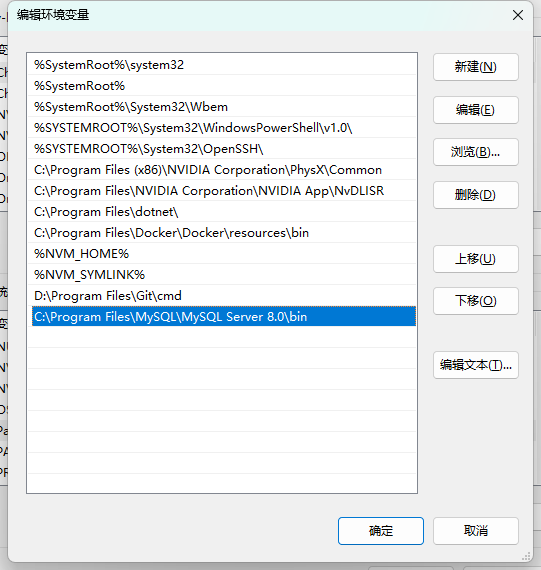Confirm changes with 确定
Screen dimensions: 541x570
click(381, 531)
